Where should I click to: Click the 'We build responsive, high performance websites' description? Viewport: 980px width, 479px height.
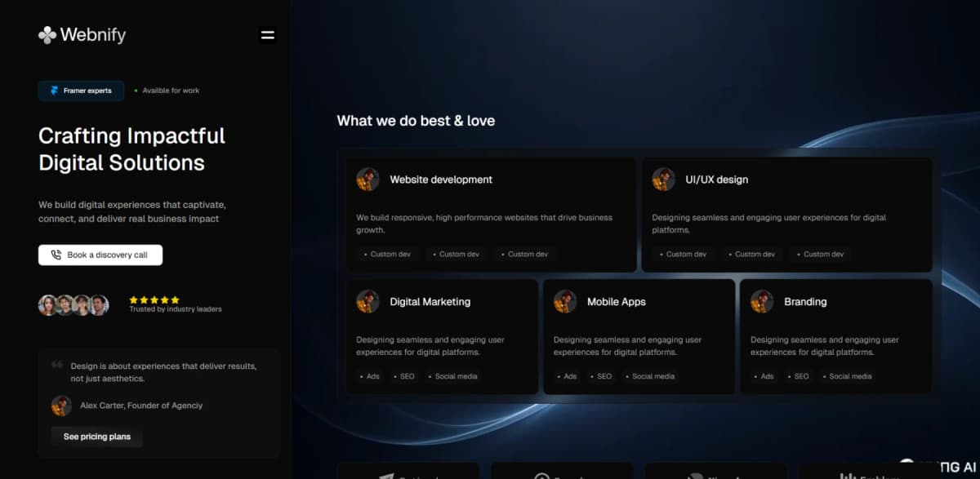(484, 224)
